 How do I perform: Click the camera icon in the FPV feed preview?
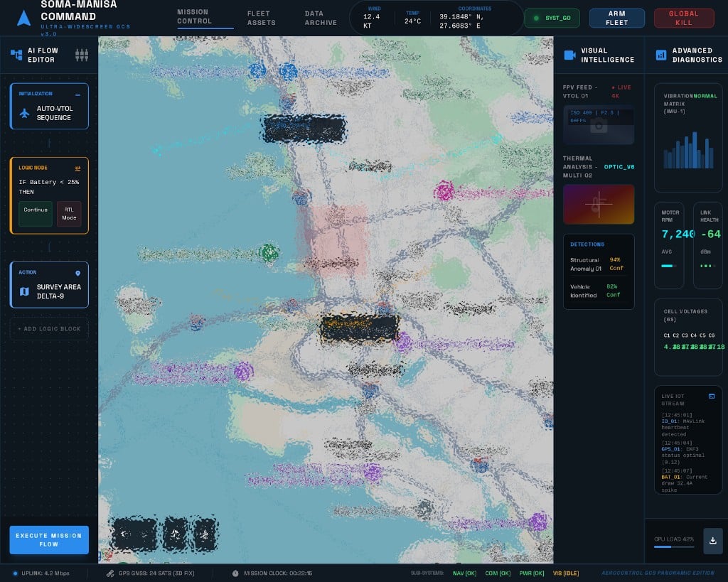click(x=598, y=126)
